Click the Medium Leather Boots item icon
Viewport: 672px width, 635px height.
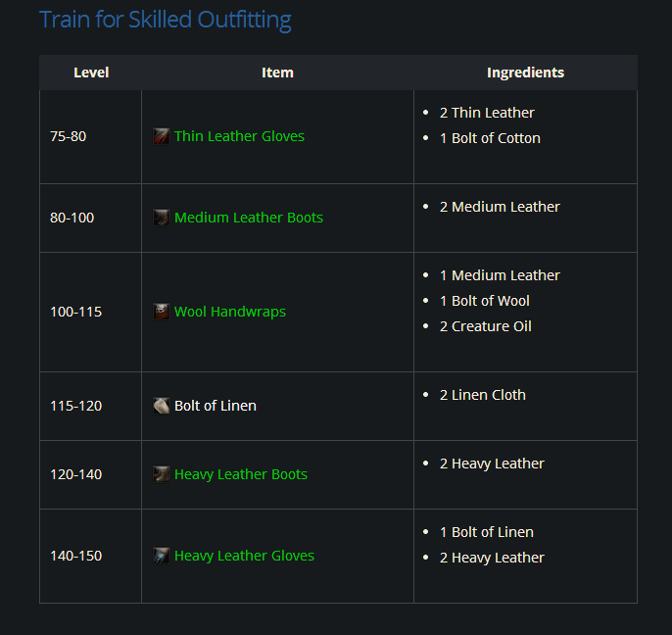(161, 218)
